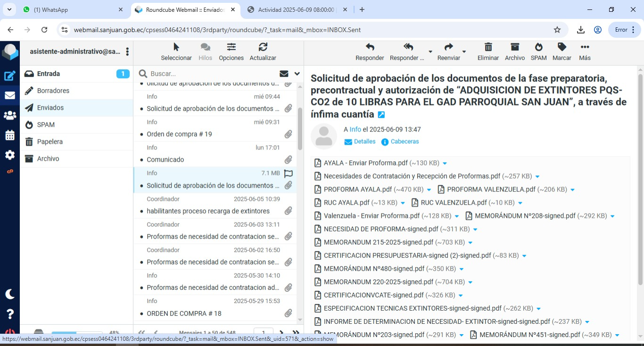Expand search options chevron beside envelope filter
Screen dimensions: 644x346
[x=297, y=74]
